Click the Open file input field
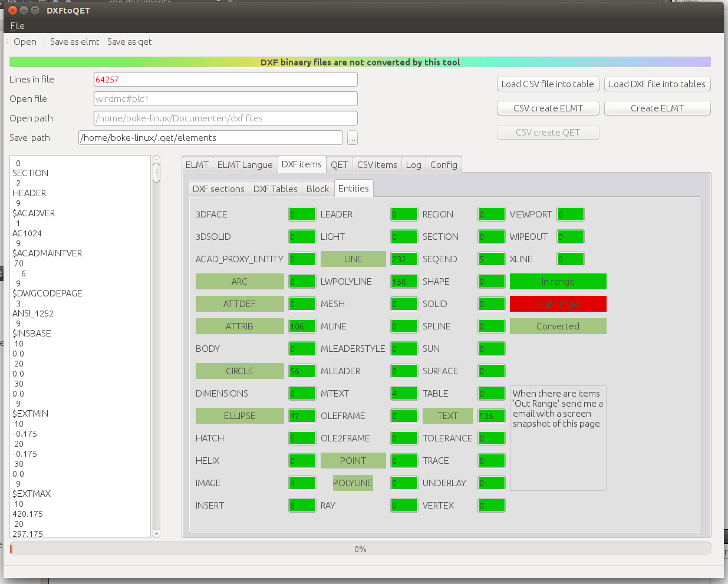 coord(226,99)
